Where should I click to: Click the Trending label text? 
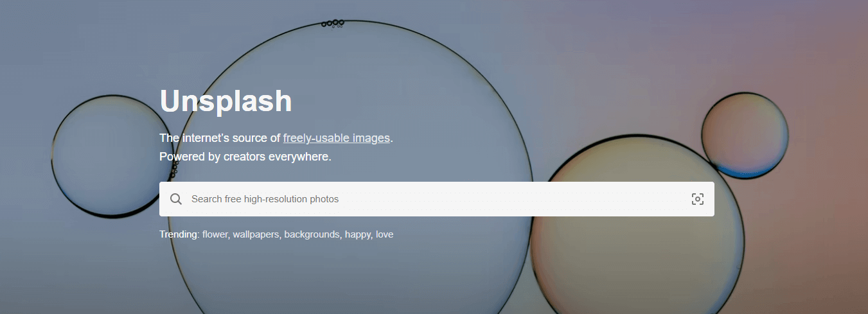[x=179, y=234]
